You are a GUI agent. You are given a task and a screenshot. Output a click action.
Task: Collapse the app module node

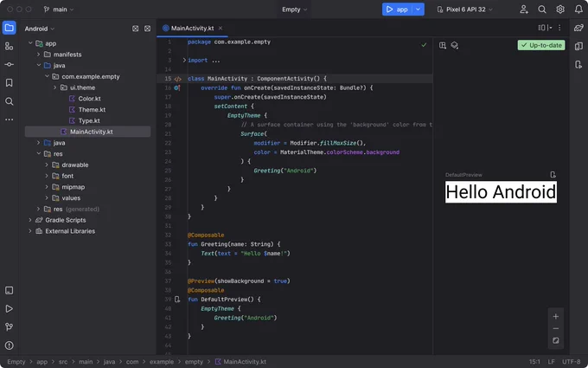click(x=30, y=43)
